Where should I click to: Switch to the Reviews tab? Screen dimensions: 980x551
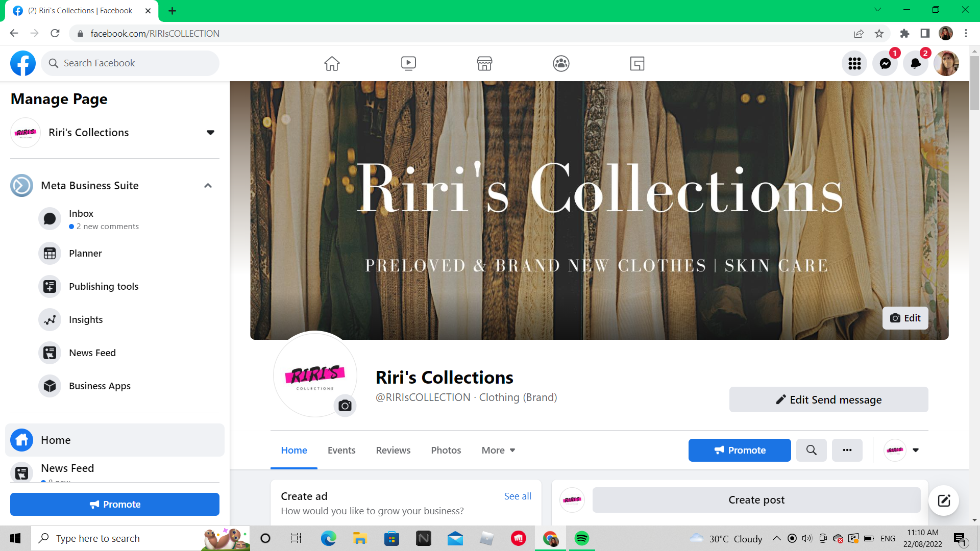[393, 450]
